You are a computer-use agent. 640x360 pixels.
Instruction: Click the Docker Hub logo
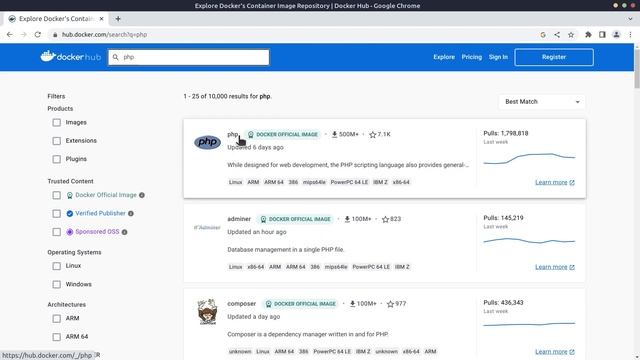point(70,57)
